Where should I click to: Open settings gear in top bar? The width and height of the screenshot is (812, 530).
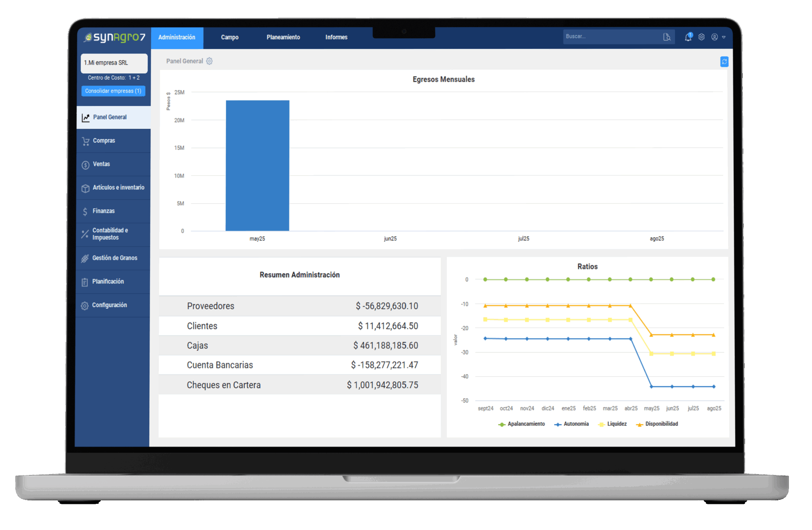pyautogui.click(x=702, y=37)
